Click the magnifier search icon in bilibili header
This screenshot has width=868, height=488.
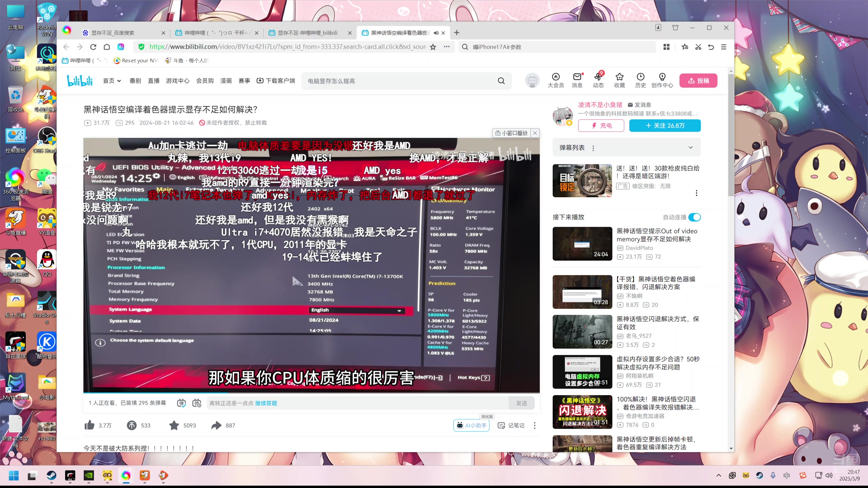point(501,81)
